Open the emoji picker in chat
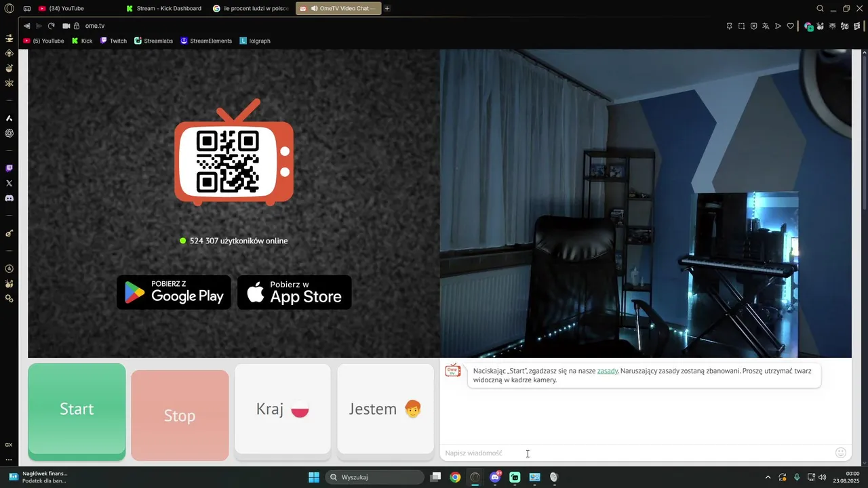Image resolution: width=868 pixels, height=488 pixels. click(841, 453)
